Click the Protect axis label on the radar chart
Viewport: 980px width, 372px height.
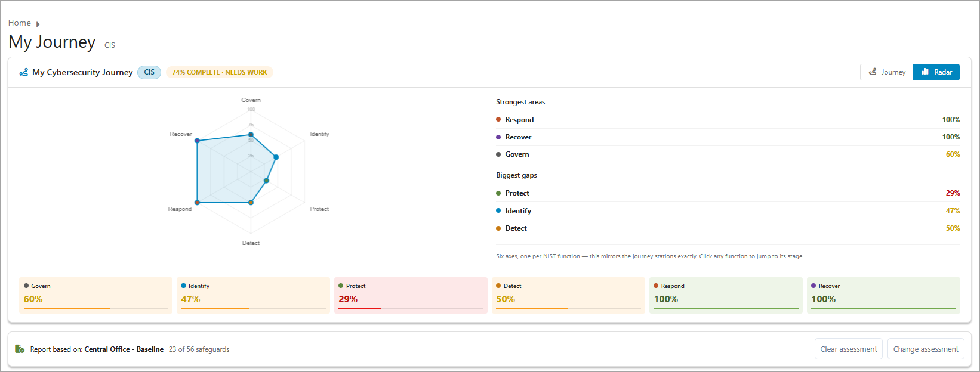click(319, 209)
